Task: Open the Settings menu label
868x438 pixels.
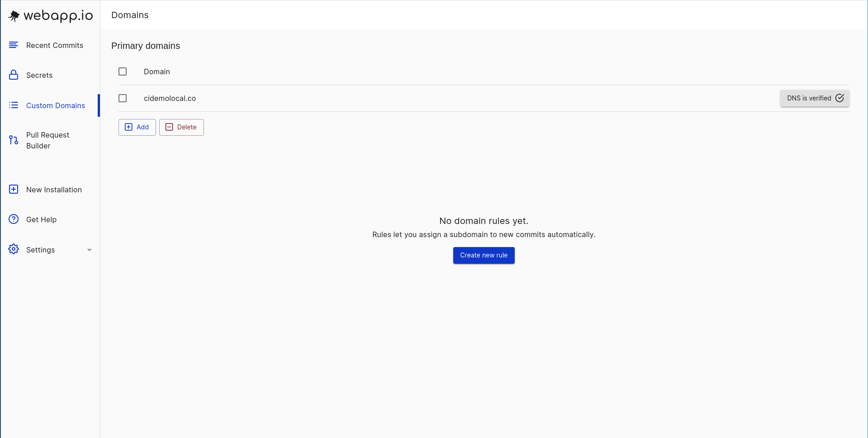Action: tap(40, 250)
